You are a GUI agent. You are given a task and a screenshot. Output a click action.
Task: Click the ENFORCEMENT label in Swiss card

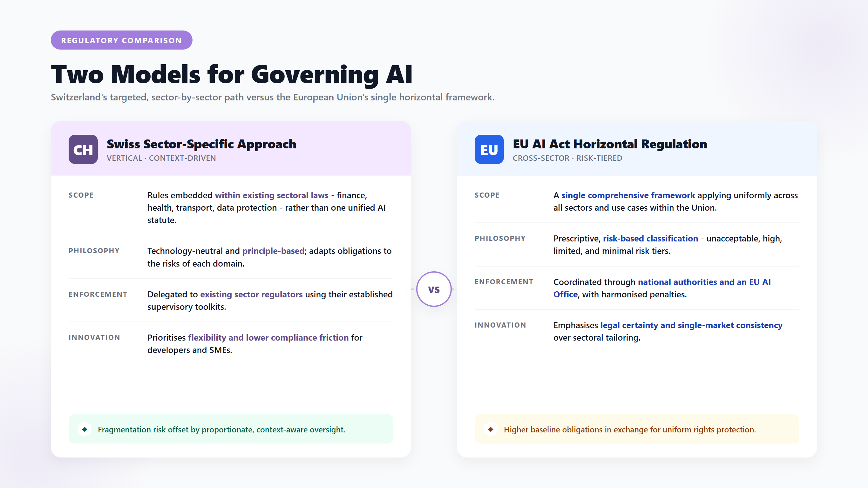coord(98,294)
